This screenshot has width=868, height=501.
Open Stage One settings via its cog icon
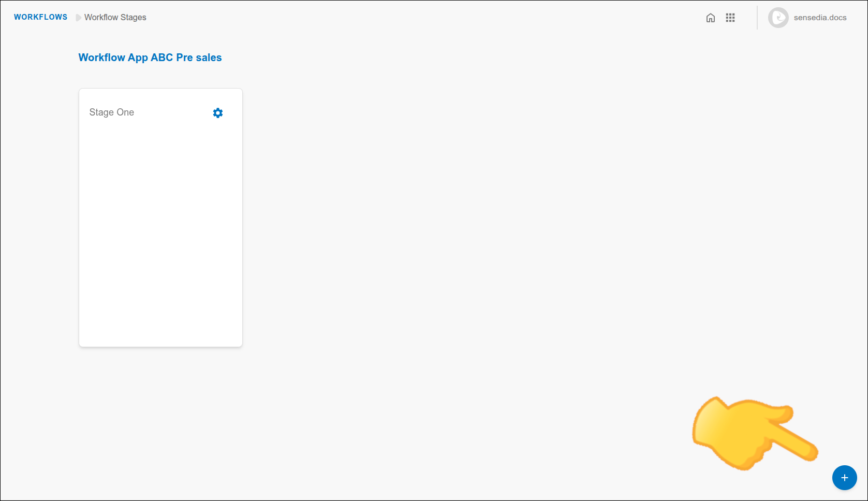point(218,112)
